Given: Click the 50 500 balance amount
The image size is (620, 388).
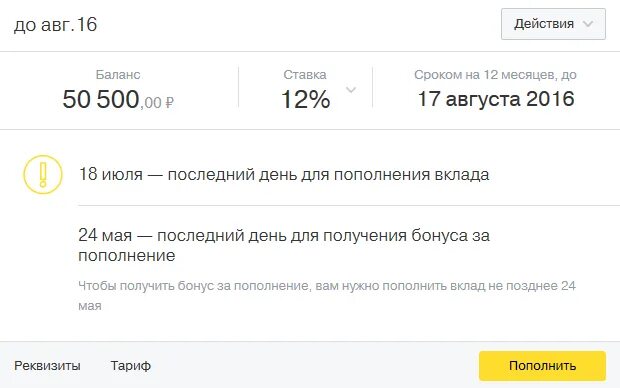Looking at the screenshot, I should tap(101, 99).
